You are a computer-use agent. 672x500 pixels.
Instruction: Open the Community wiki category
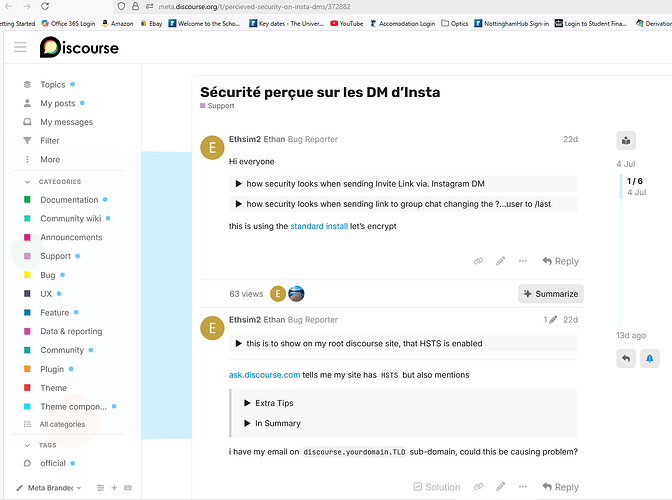point(71,219)
